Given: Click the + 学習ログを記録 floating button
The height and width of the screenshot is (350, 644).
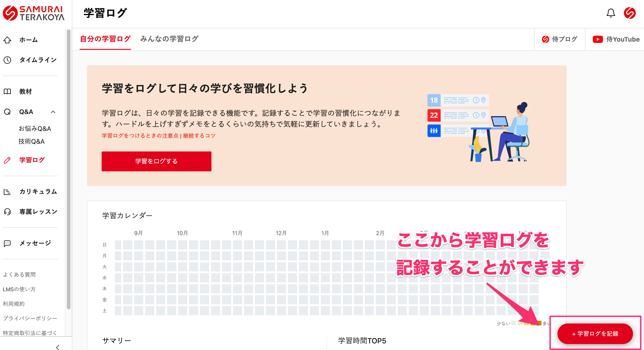Looking at the screenshot, I should pos(595,334).
